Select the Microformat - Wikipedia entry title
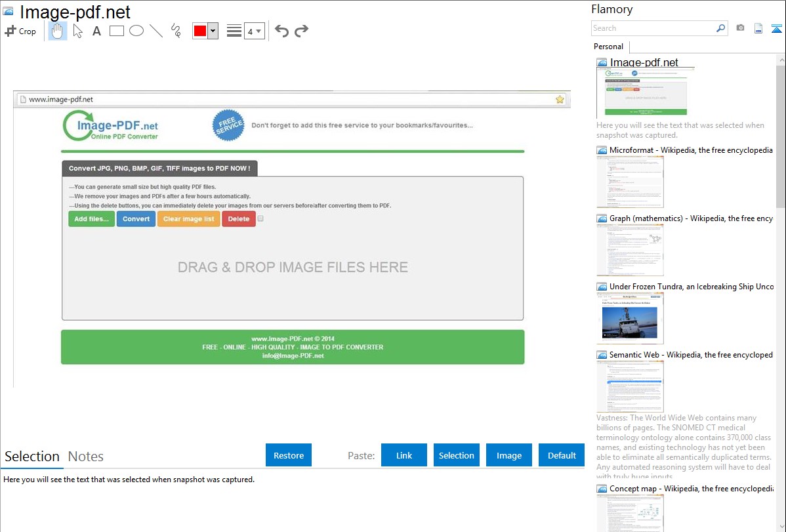The height and width of the screenshot is (532, 786). (691, 150)
